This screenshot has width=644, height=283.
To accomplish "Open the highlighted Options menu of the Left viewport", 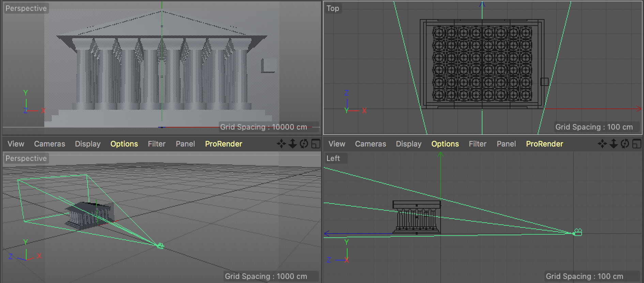I will coord(445,144).
